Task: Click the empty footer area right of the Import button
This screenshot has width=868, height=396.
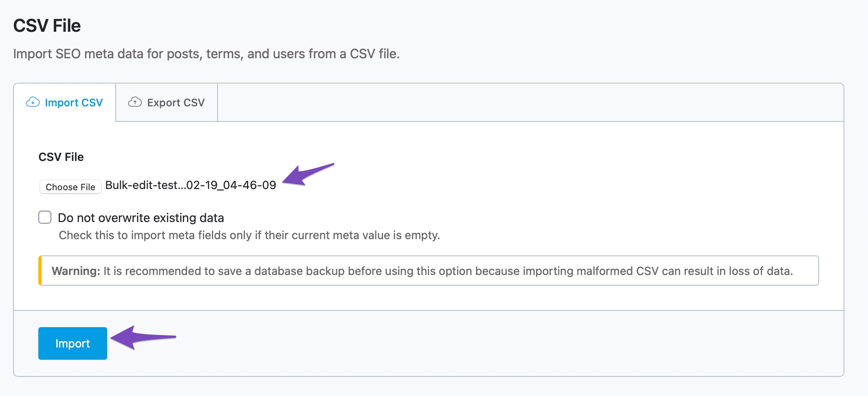Action: (x=489, y=343)
